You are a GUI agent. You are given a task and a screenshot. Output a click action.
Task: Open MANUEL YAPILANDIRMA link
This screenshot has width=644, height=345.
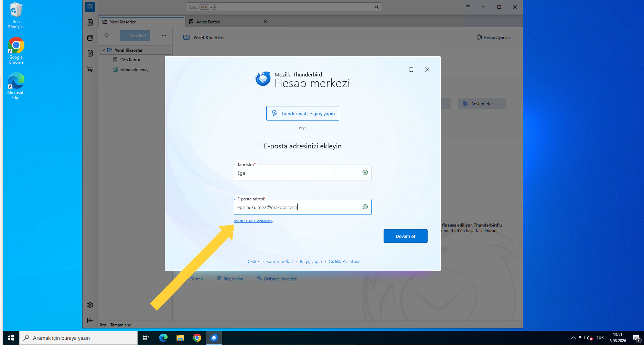click(x=253, y=221)
